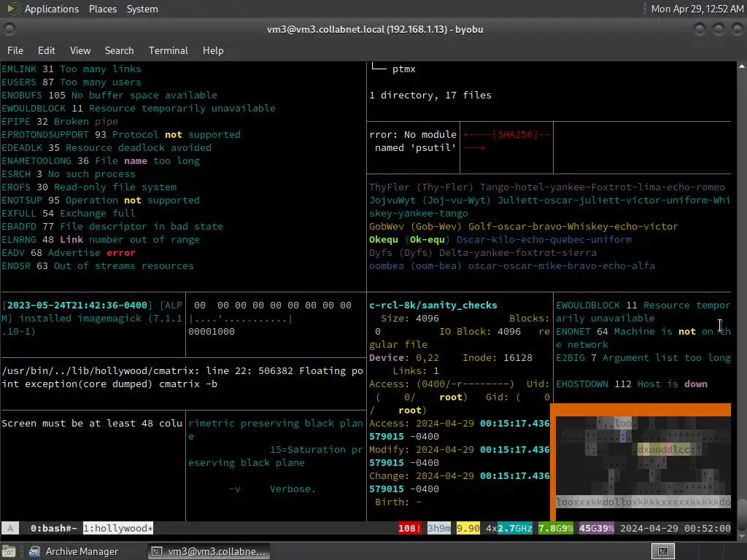Click the window menu button left of title
Image resolution: width=747 pixels, height=560 pixels.
click(9, 29)
